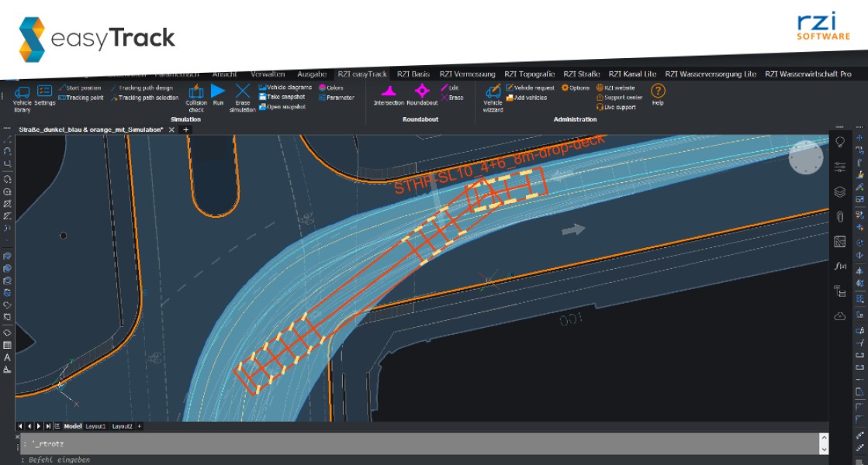Open the Colors settings
The height and width of the screenshot is (465, 868).
click(334, 88)
